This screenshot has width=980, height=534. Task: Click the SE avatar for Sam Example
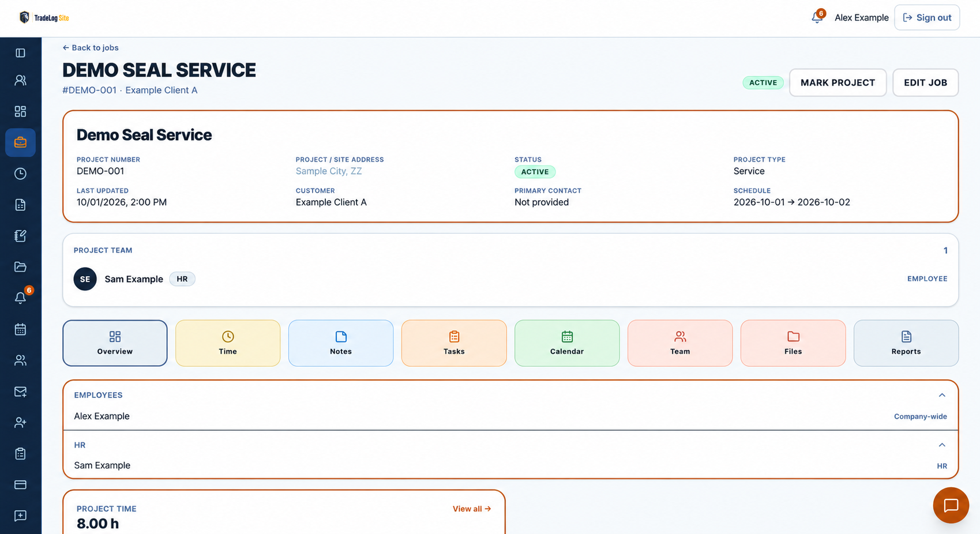click(x=85, y=279)
